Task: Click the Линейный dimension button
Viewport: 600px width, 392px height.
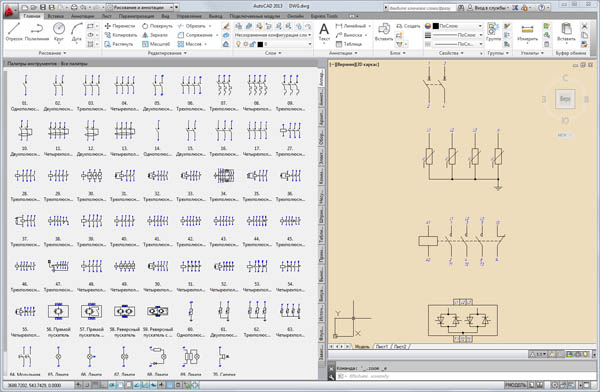Action: pos(354,26)
